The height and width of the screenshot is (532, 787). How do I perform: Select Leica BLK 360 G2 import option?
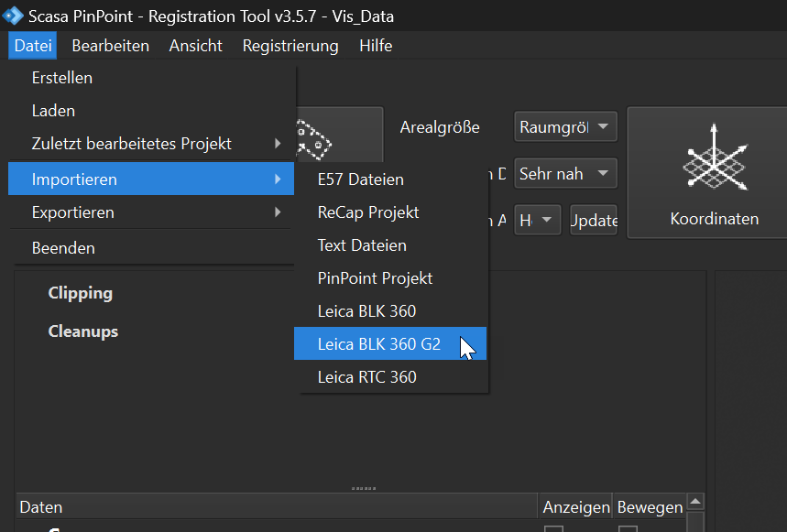click(390, 344)
